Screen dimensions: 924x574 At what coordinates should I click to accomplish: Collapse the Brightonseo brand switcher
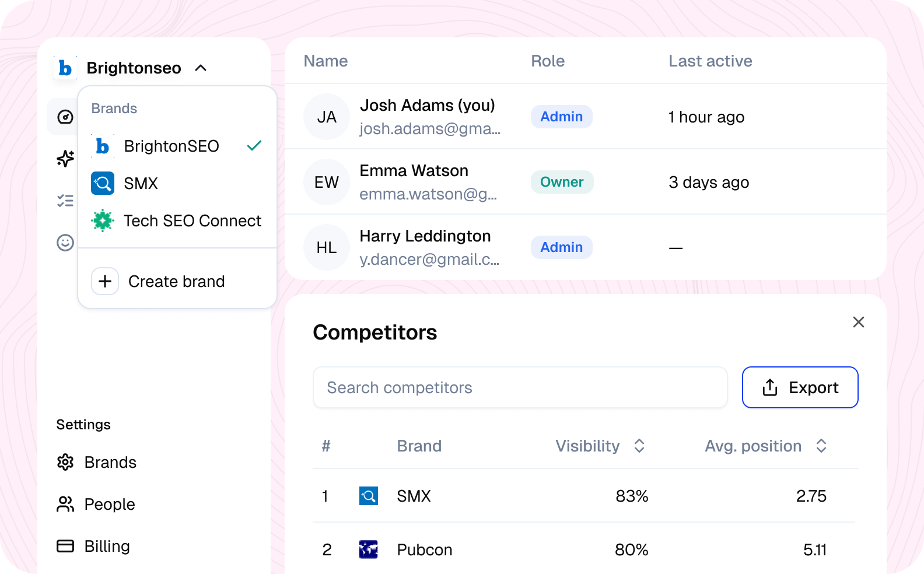pyautogui.click(x=201, y=68)
